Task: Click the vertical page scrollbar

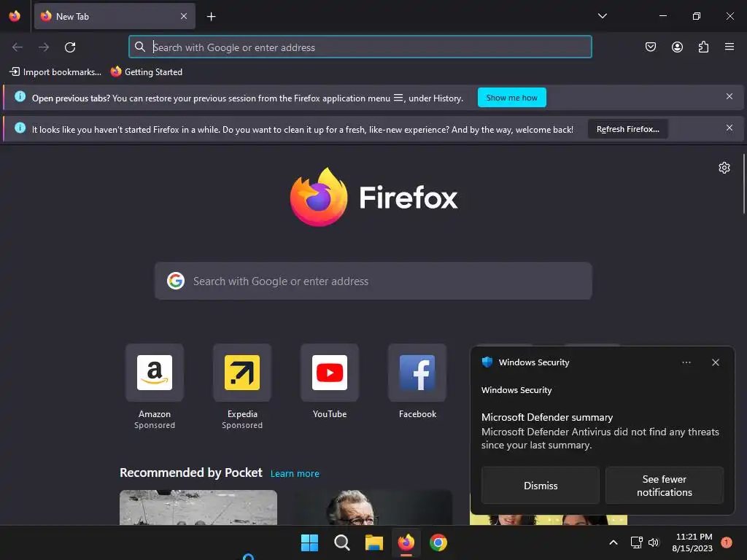Action: [743, 184]
